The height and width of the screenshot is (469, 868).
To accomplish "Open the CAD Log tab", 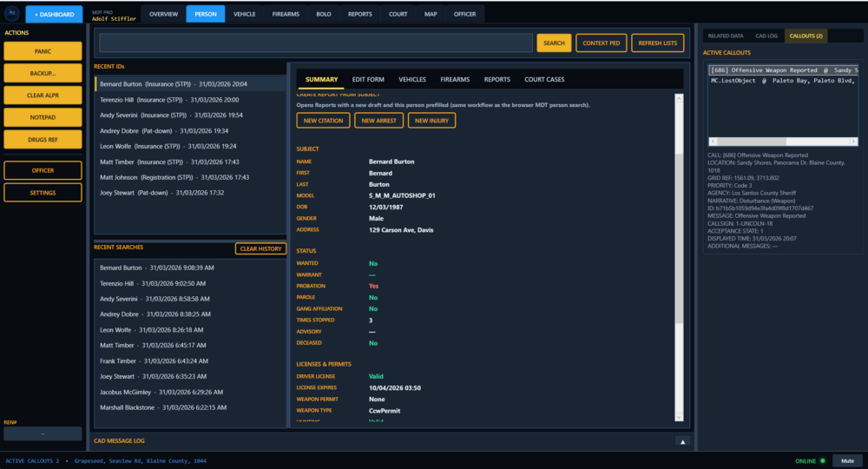I will coord(766,36).
